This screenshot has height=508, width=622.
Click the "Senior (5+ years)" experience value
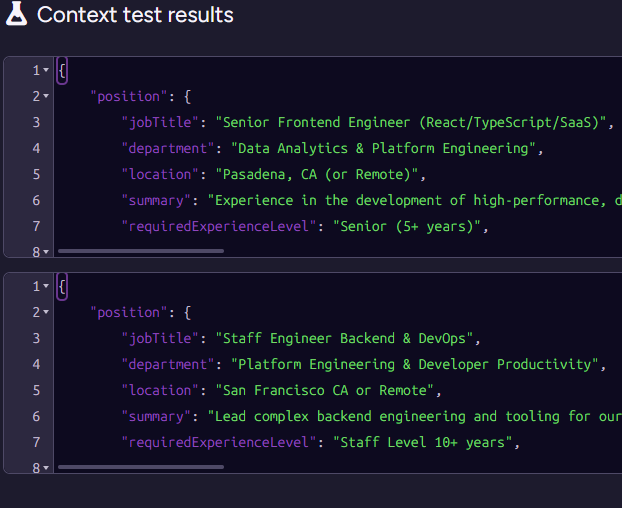click(408, 227)
